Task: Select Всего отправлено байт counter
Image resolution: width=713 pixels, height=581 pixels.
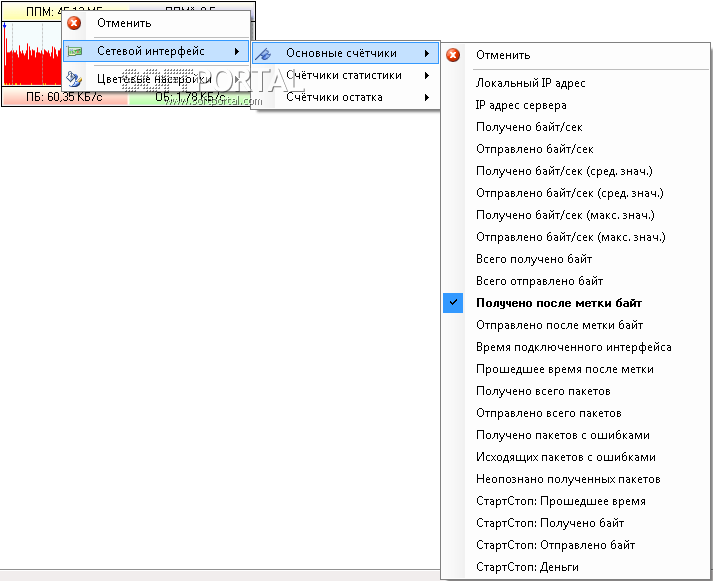Action: pyautogui.click(x=576, y=281)
